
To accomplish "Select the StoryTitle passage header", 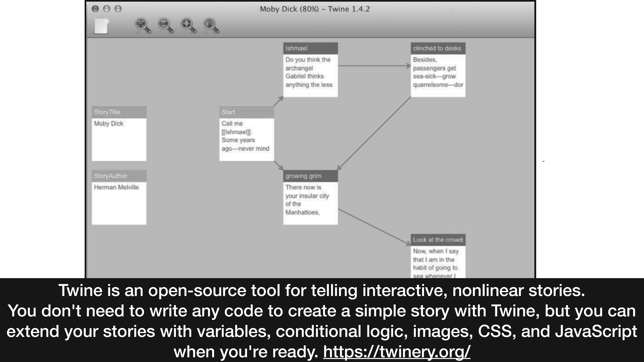I will click(119, 112).
